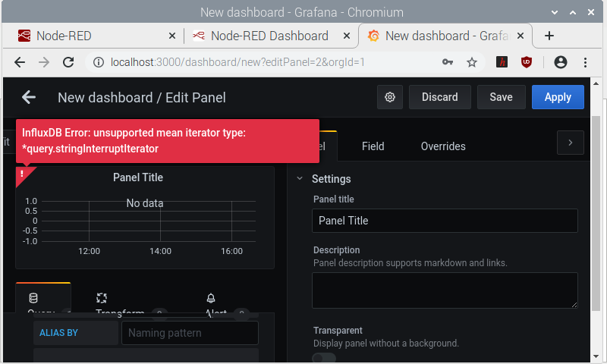Click the Grafana tab favicon

point(373,36)
